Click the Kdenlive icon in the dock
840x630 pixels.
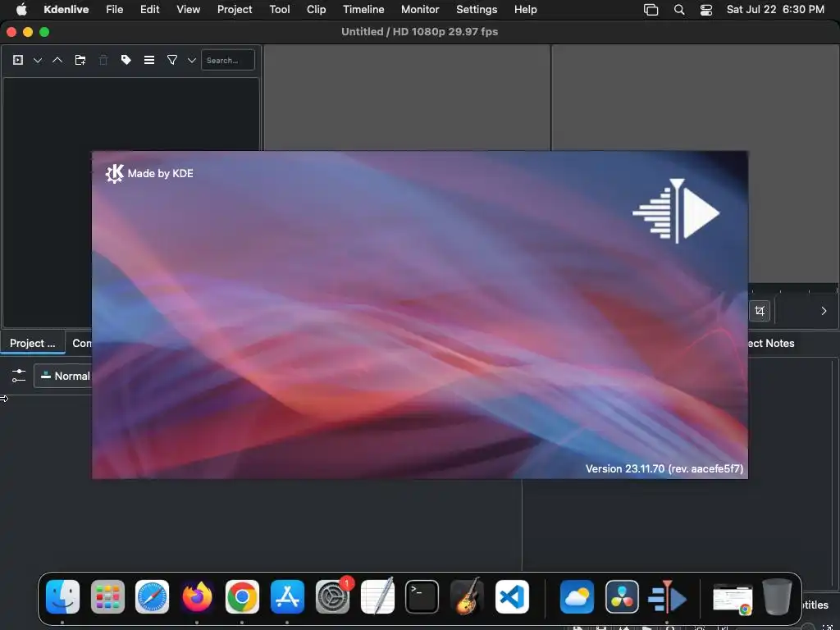coord(667,597)
